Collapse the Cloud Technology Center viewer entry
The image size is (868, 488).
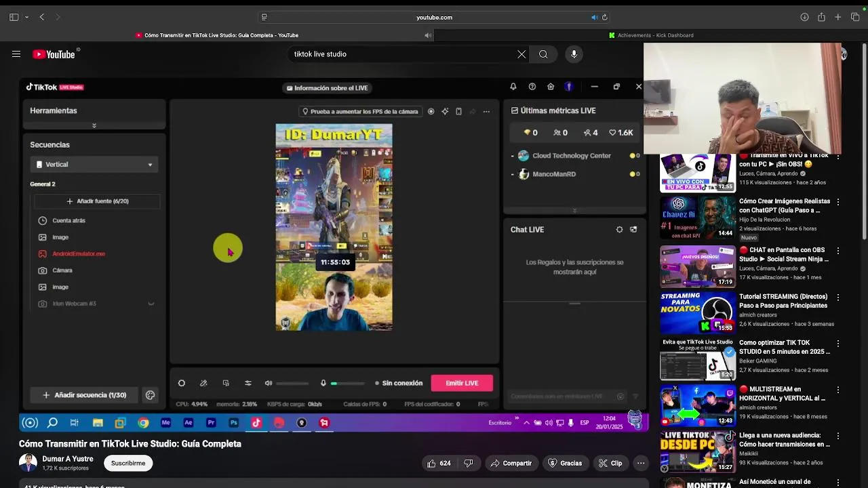[x=512, y=156]
